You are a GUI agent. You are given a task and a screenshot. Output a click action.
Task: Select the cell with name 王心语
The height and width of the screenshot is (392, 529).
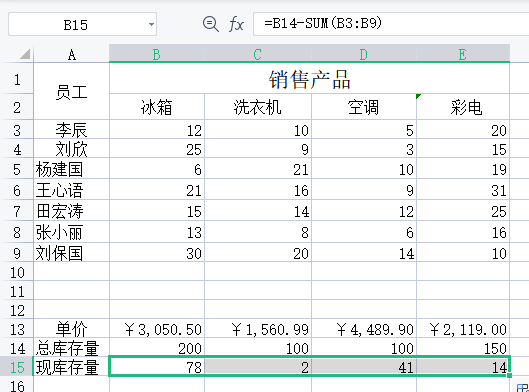(72, 190)
